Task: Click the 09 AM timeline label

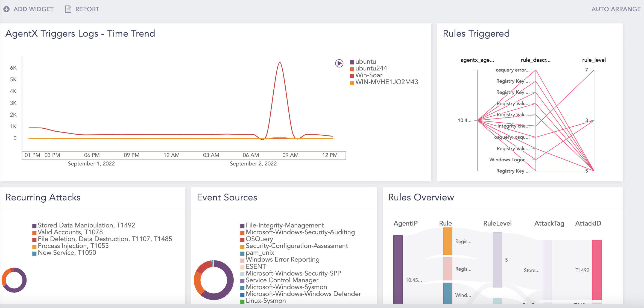Action: pyautogui.click(x=290, y=155)
